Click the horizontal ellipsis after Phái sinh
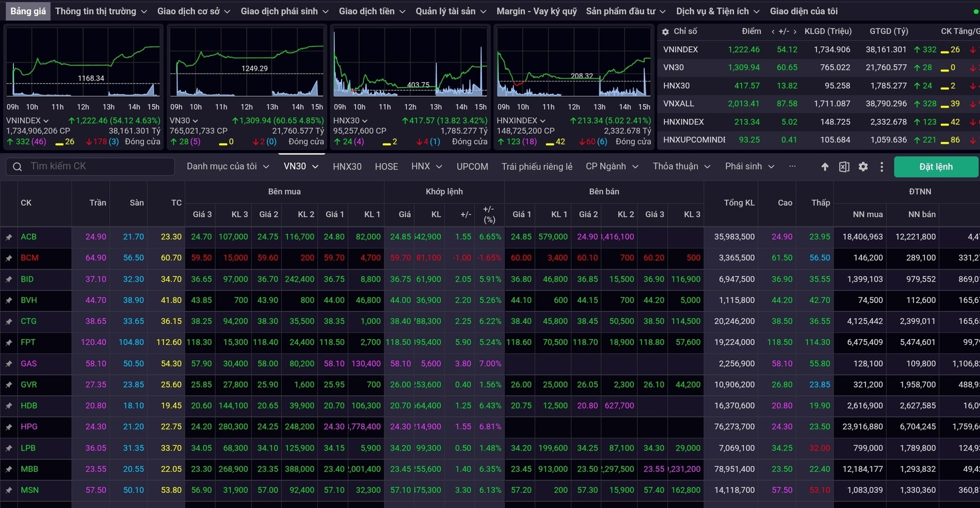Screen dimensions: 980x508 (x=792, y=166)
